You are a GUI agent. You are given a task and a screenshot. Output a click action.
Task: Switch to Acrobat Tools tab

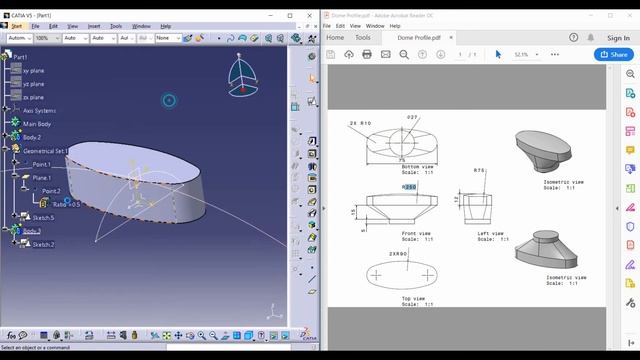tap(363, 38)
